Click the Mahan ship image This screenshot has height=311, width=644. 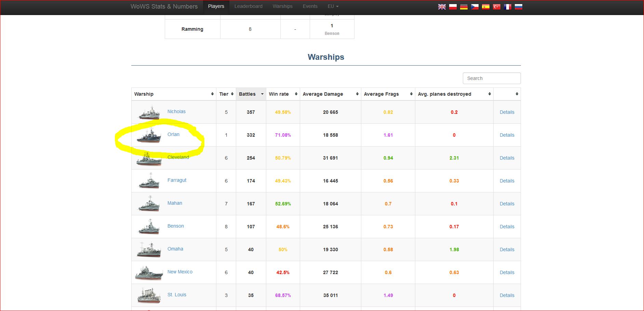149,204
